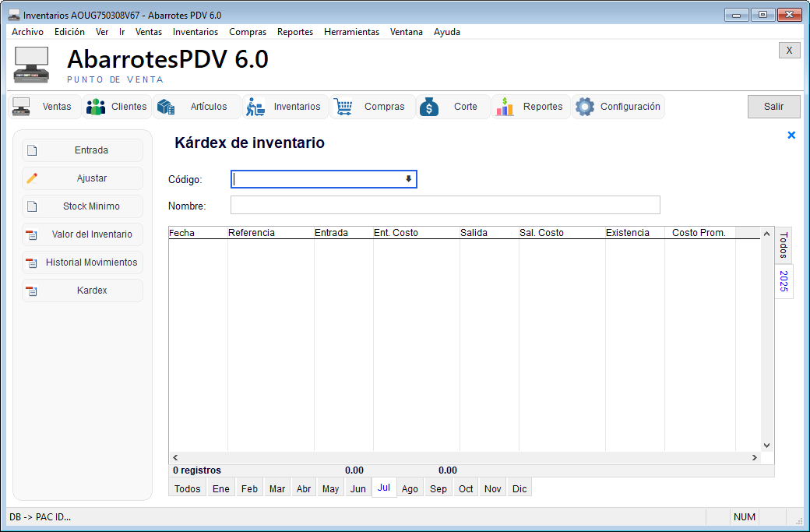Click the Sal. Costo column header
810x532 pixels.
pos(562,232)
